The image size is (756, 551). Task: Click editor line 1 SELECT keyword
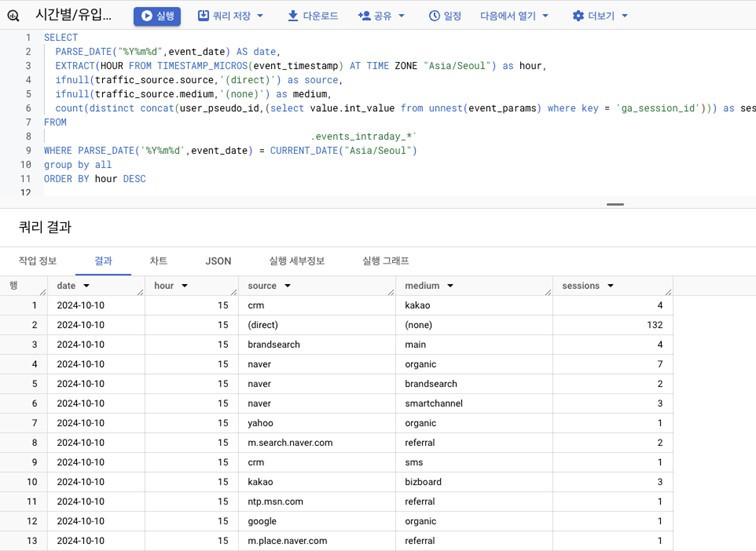click(x=61, y=38)
